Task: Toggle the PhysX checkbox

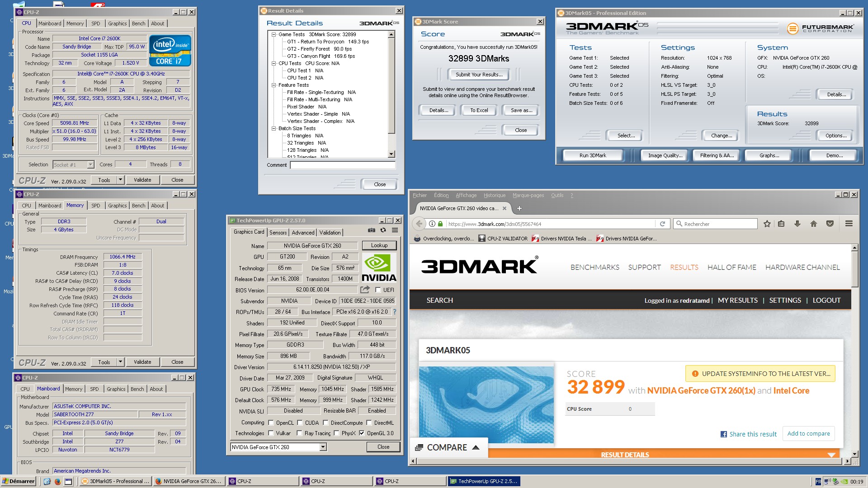Action: [x=336, y=433]
